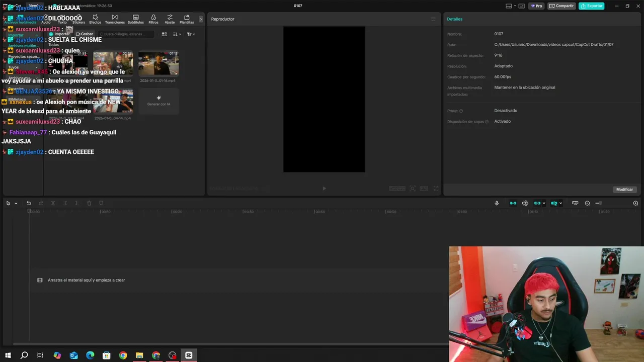Screen dimensions: 644x362
Task: Open the layout selector icon
Action: 509,6
